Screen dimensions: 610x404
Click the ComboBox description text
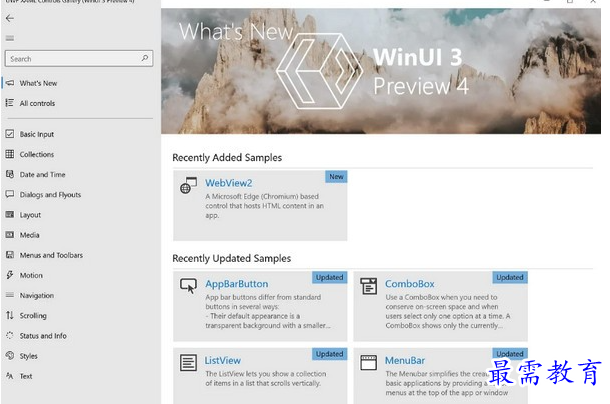coord(448,311)
